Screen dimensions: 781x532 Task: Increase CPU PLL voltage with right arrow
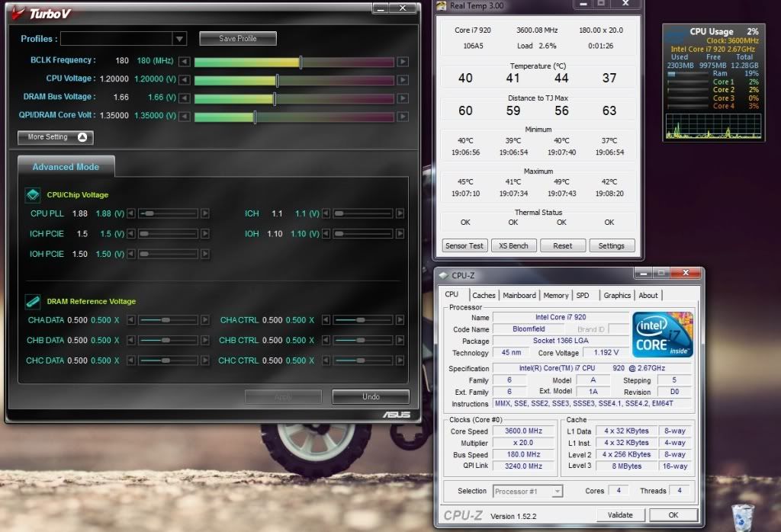pos(204,213)
